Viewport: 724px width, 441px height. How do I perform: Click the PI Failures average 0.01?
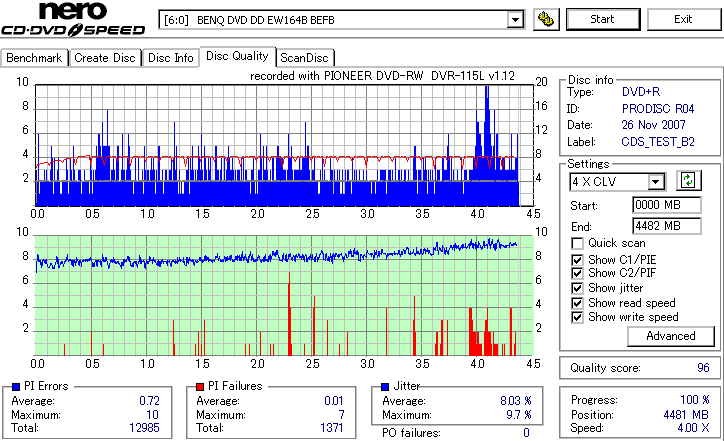click(x=333, y=401)
